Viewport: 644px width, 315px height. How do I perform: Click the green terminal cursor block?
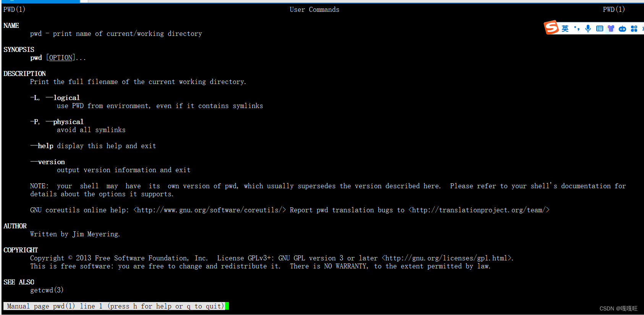click(x=227, y=306)
